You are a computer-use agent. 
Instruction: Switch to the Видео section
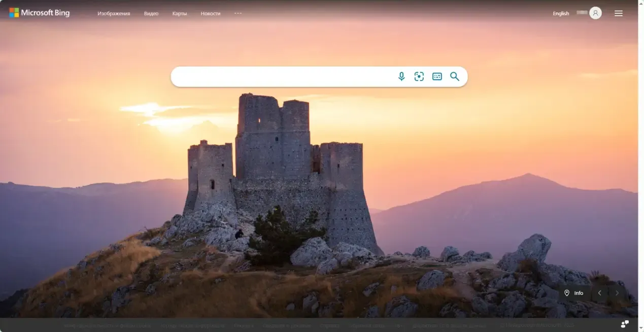[151, 14]
